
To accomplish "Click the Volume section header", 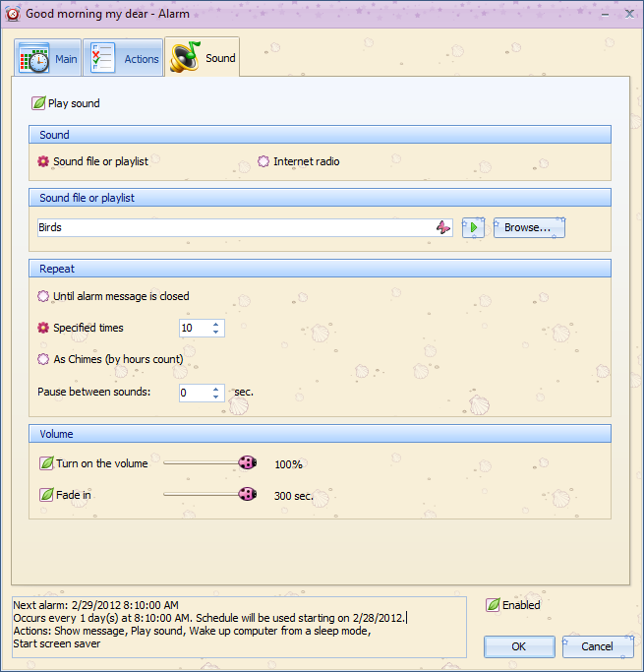I will pyautogui.click(x=320, y=434).
